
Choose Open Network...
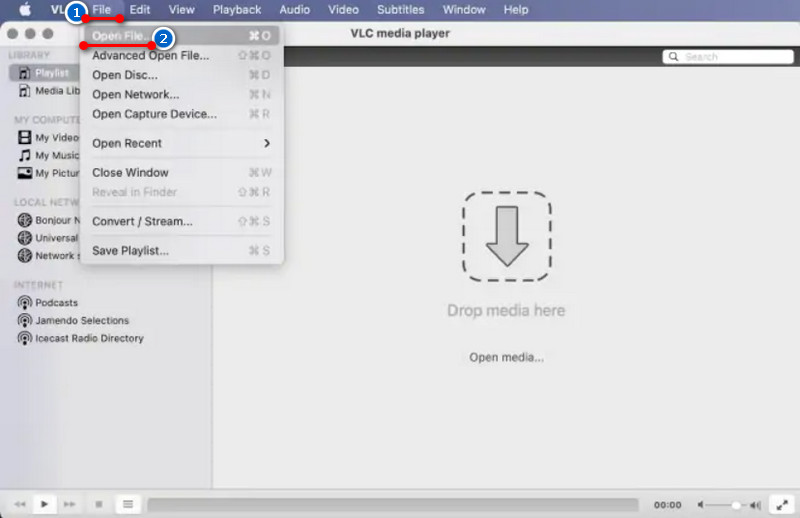coord(182,94)
